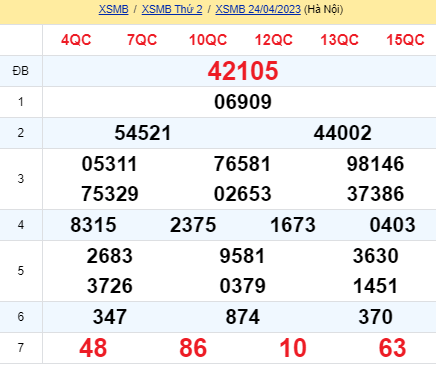Click the 12QC code

click(274, 40)
